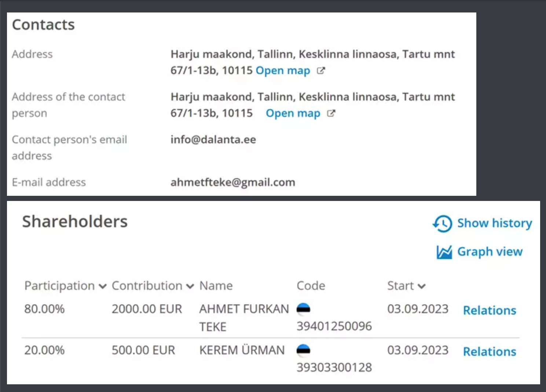Click the info@dalanta.ee email address
Viewport: 546px width, 392px height.
(x=213, y=140)
